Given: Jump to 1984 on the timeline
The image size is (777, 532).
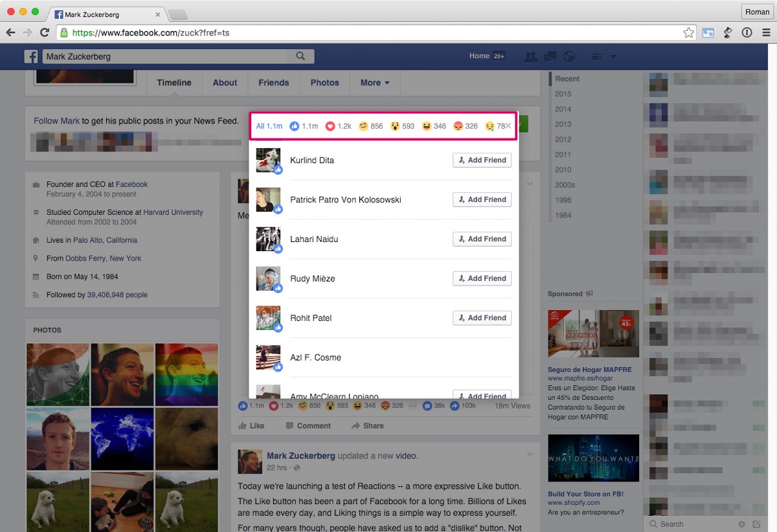Looking at the screenshot, I should pos(563,216).
